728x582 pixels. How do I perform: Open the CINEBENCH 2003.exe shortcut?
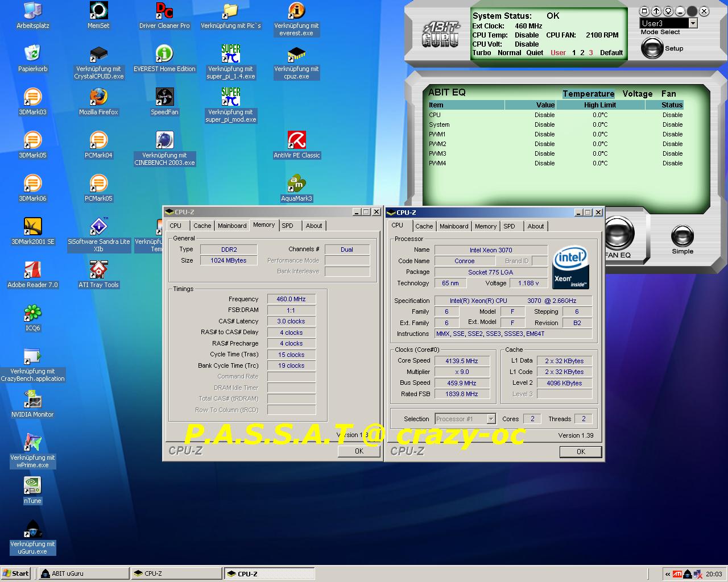point(164,149)
